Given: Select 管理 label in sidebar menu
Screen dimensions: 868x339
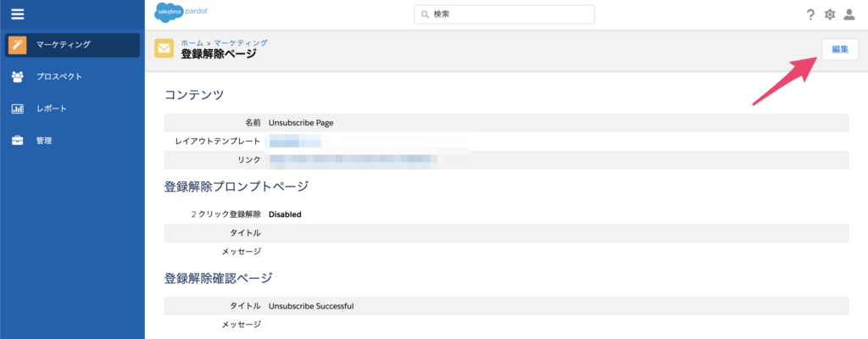Looking at the screenshot, I should coord(44,141).
